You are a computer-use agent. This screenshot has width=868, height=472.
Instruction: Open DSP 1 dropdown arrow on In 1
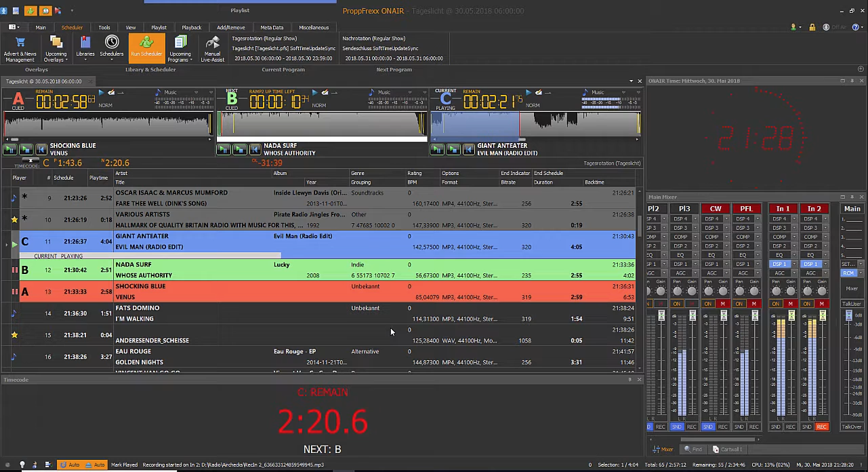tap(793, 264)
